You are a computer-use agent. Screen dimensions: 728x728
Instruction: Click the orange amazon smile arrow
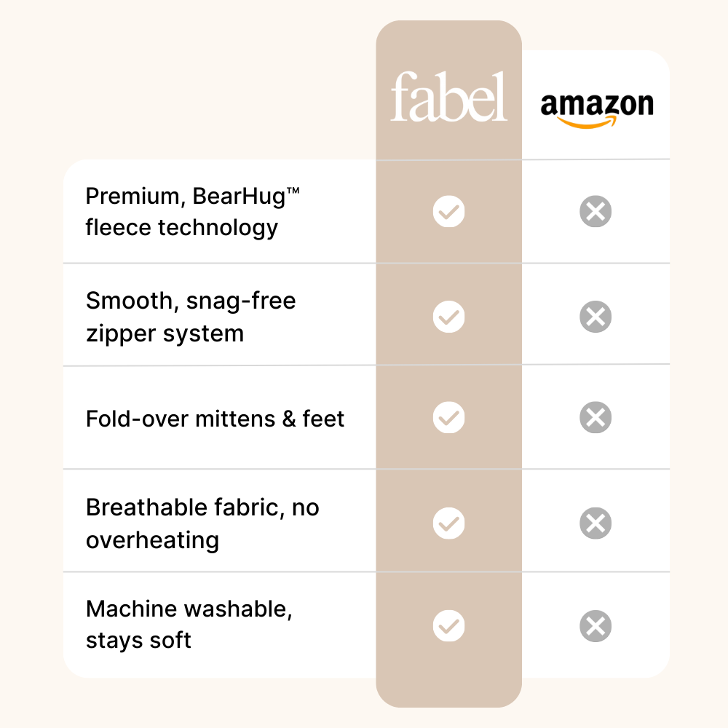tap(586, 122)
